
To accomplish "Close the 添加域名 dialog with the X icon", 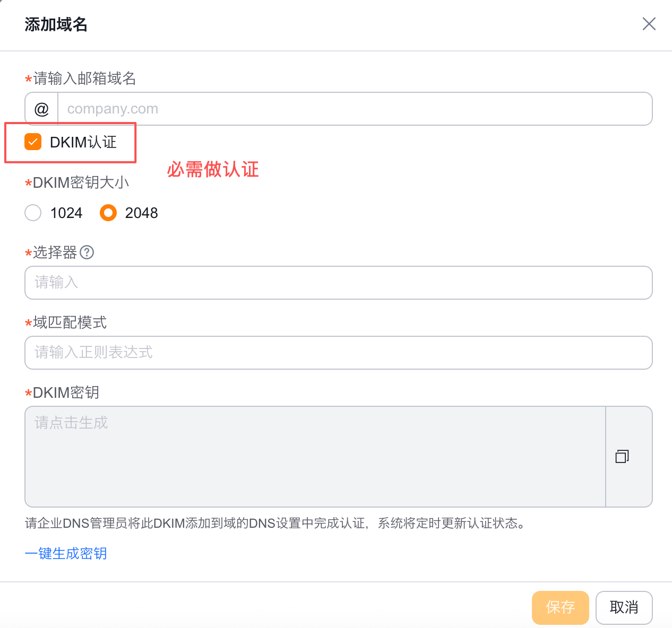I will pos(649,24).
